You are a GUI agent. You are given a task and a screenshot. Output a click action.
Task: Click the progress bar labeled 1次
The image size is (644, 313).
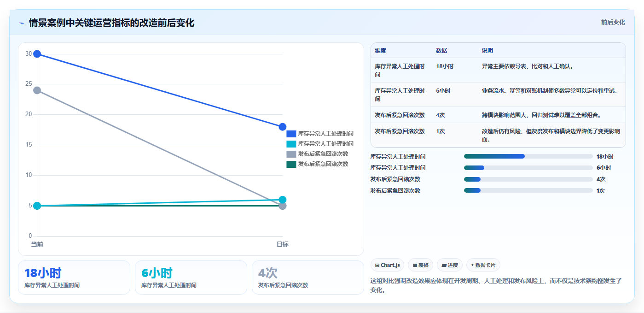pos(528,190)
